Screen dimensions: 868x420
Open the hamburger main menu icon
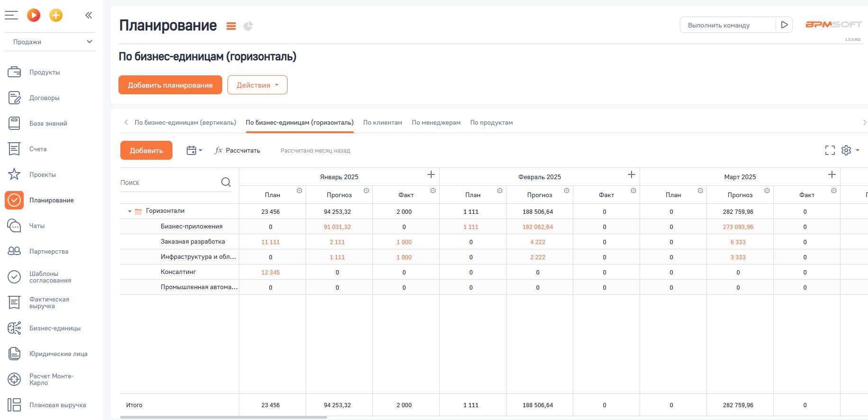[x=11, y=15]
